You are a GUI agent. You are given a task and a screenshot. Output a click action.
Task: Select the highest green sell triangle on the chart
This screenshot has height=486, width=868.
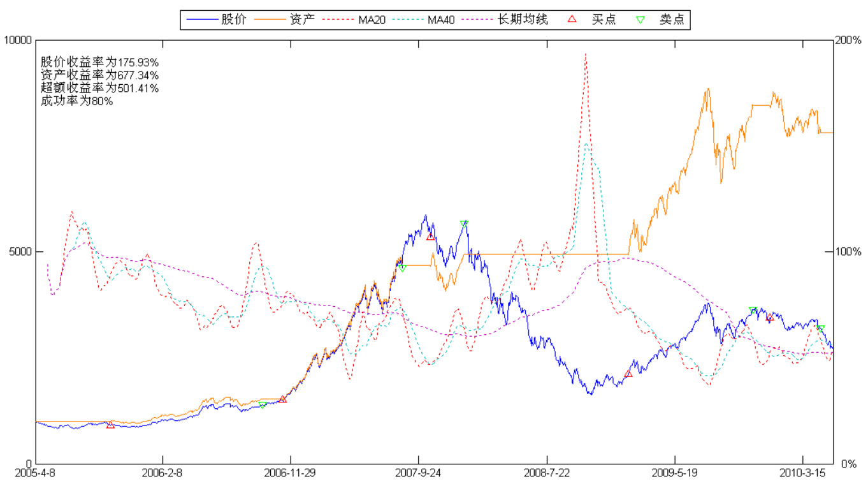[464, 223]
